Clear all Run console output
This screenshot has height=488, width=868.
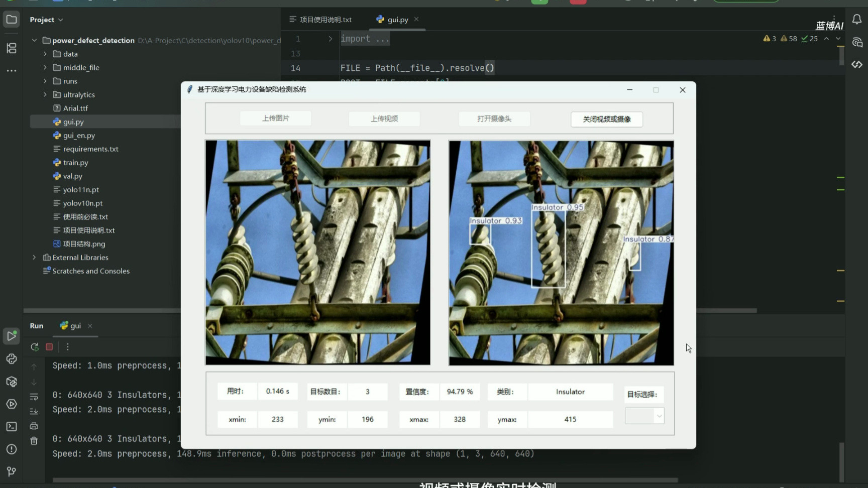click(34, 441)
